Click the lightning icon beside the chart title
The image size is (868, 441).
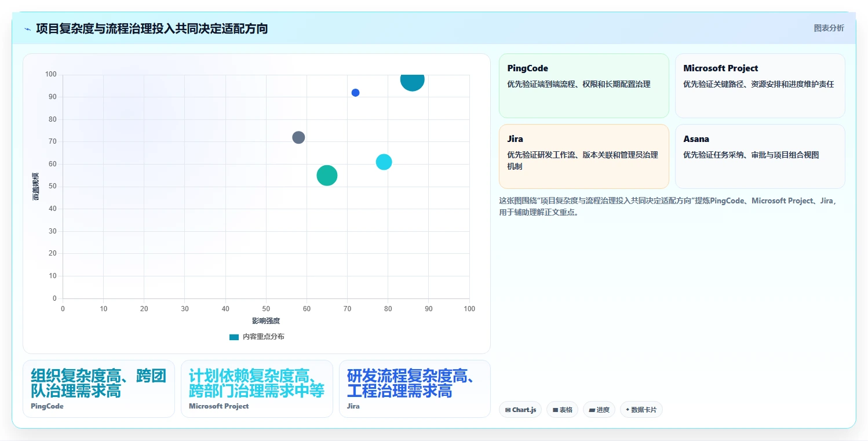point(27,28)
